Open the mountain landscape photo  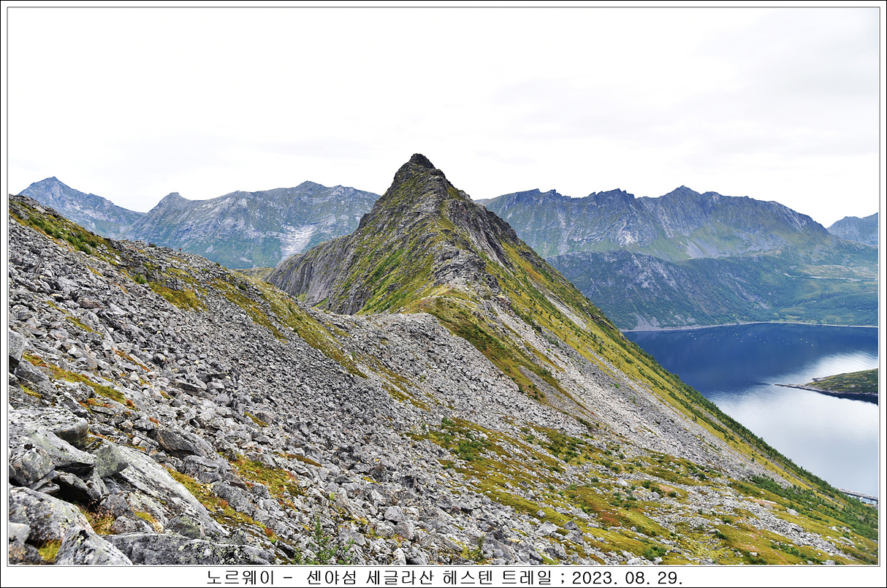[444, 286]
